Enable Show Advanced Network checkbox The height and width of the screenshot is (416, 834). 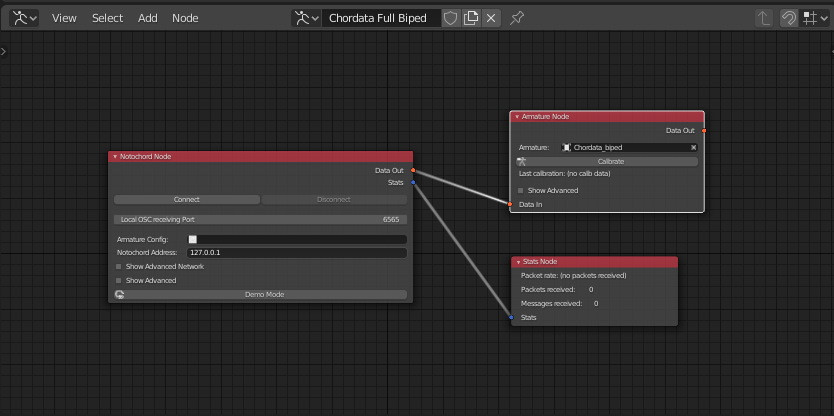click(x=119, y=267)
